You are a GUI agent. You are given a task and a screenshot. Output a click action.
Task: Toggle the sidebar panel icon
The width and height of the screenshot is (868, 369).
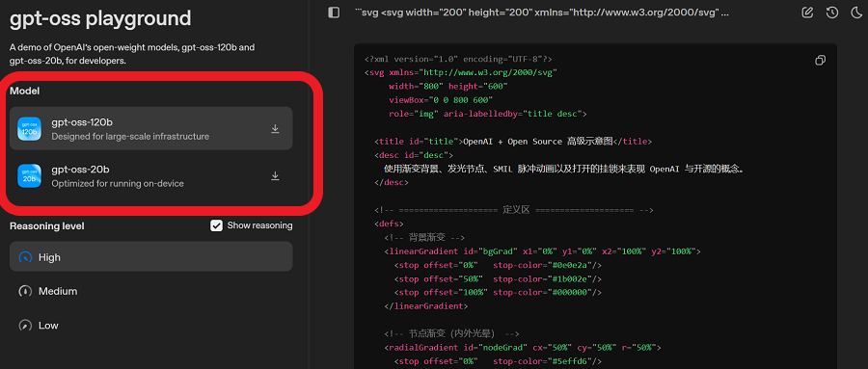334,13
